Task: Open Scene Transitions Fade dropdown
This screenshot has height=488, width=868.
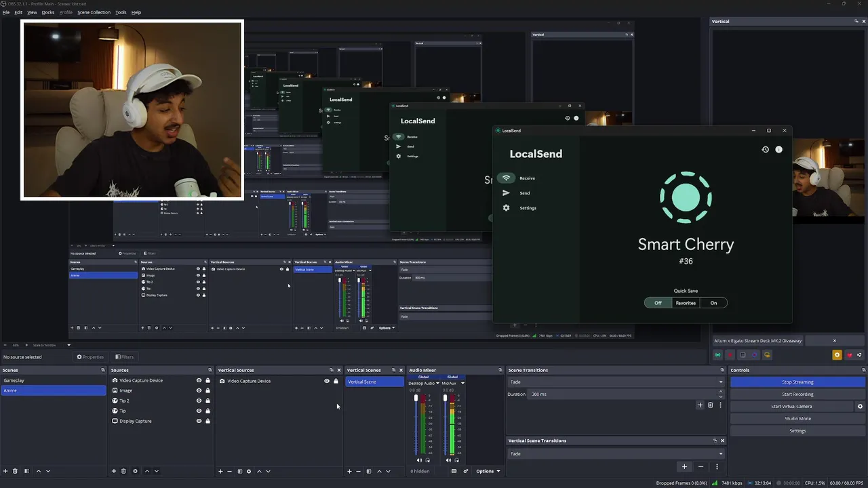Action: coord(616,382)
